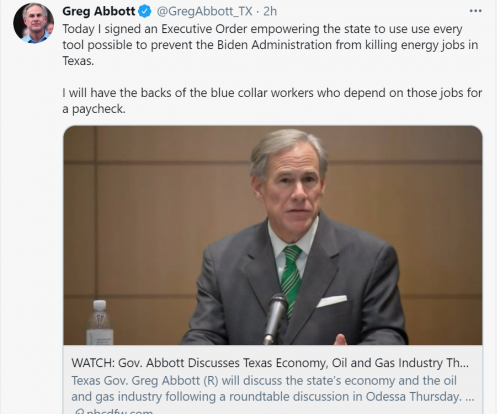This screenshot has height=414, width=500.
Task: Open the headline 'WATCH: Gov. Abbott Discusses Texas Economy'
Action: point(270,363)
